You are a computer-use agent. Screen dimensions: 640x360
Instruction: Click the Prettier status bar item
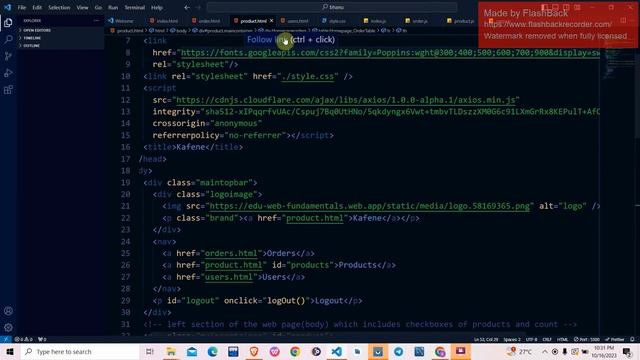click(615, 339)
